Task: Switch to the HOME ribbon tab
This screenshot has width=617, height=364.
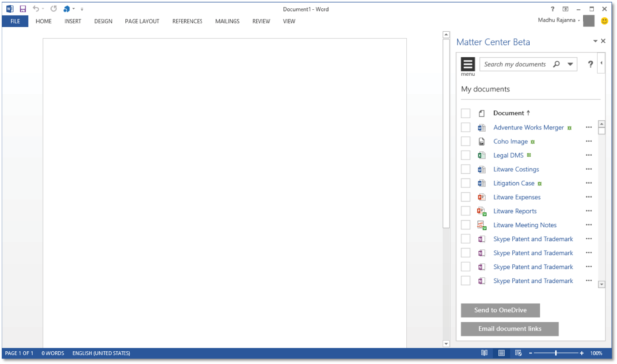Action: pos(44,21)
